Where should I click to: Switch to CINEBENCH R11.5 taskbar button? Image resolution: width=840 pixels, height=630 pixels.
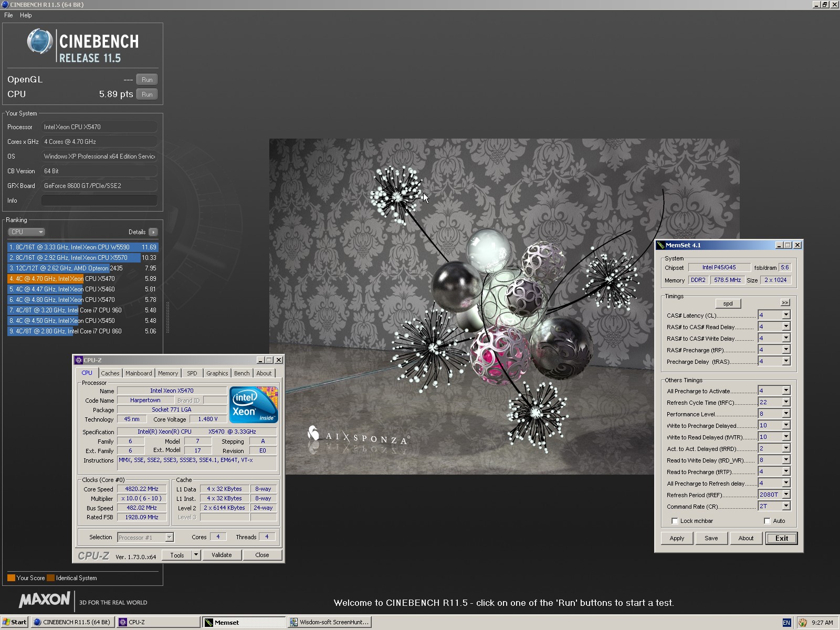72,622
